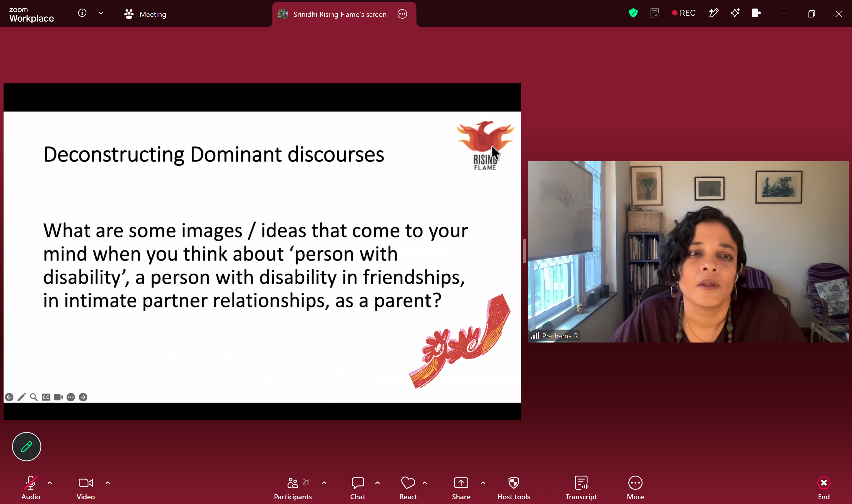Open the Transcript panel
Screen dimensions: 852x504
581,488
